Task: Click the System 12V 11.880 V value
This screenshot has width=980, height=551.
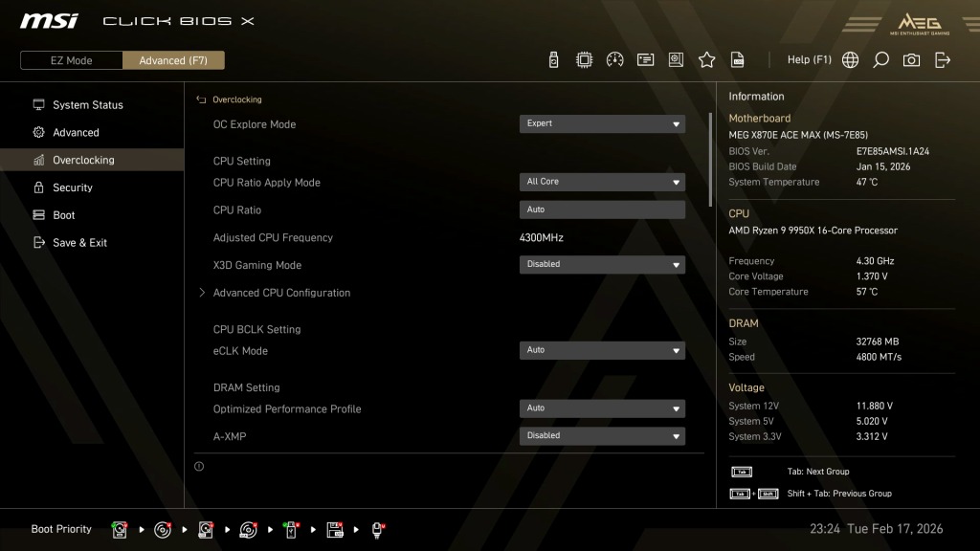Action: (875, 406)
